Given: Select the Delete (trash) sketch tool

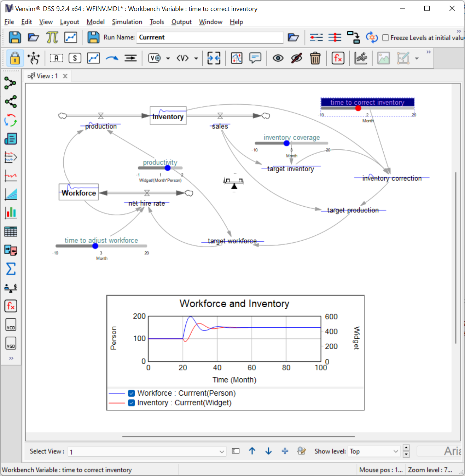Looking at the screenshot, I should (x=315, y=58).
